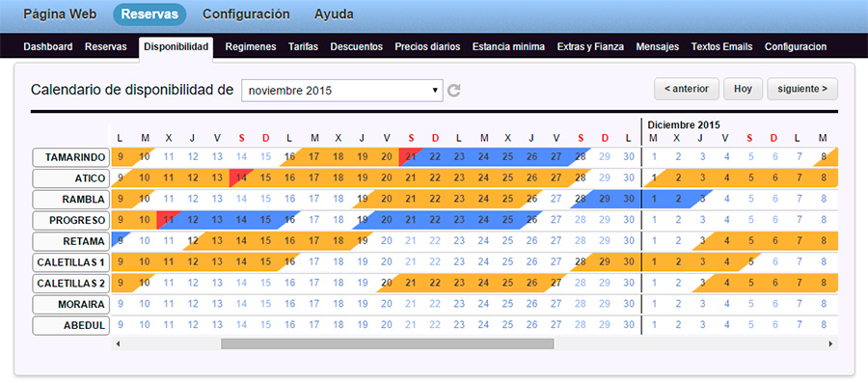
Task: Open the Configuracion sub-tab
Action: 796,47
